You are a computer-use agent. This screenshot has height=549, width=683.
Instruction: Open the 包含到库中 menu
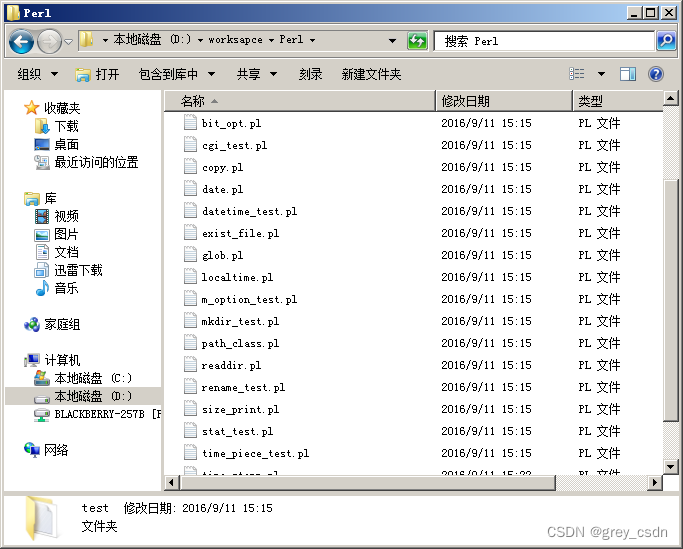(176, 74)
